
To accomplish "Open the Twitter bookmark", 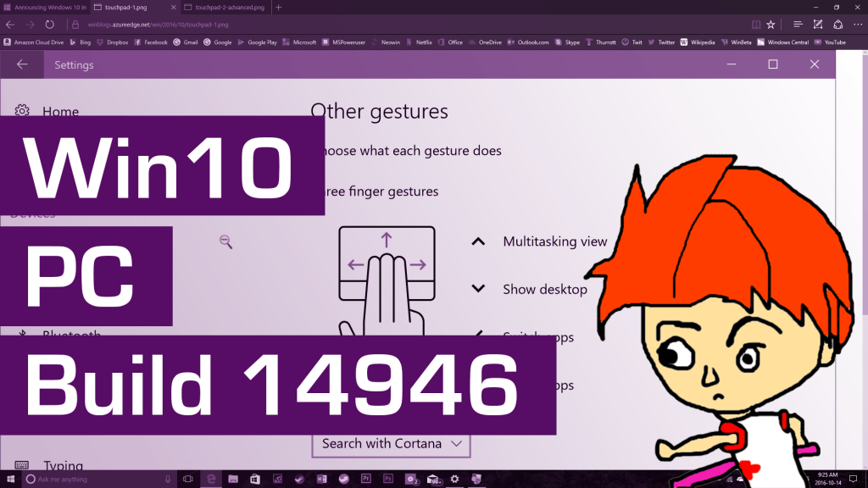I will click(x=661, y=42).
